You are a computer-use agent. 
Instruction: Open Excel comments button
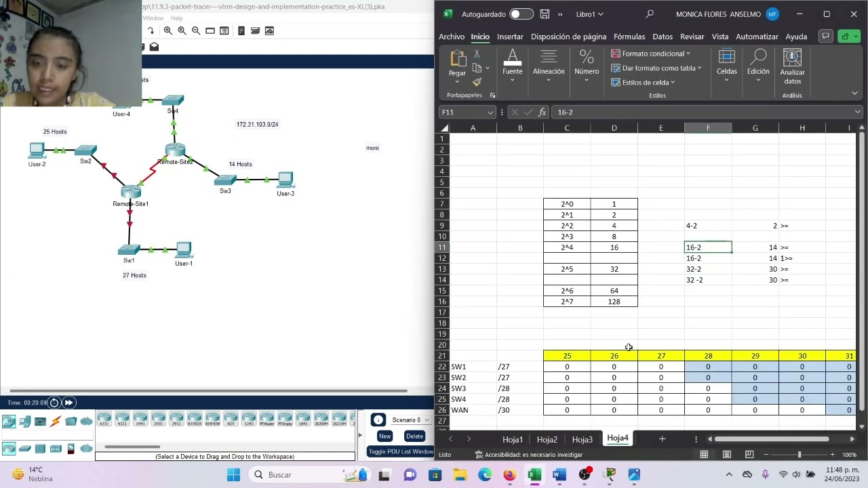tap(825, 37)
